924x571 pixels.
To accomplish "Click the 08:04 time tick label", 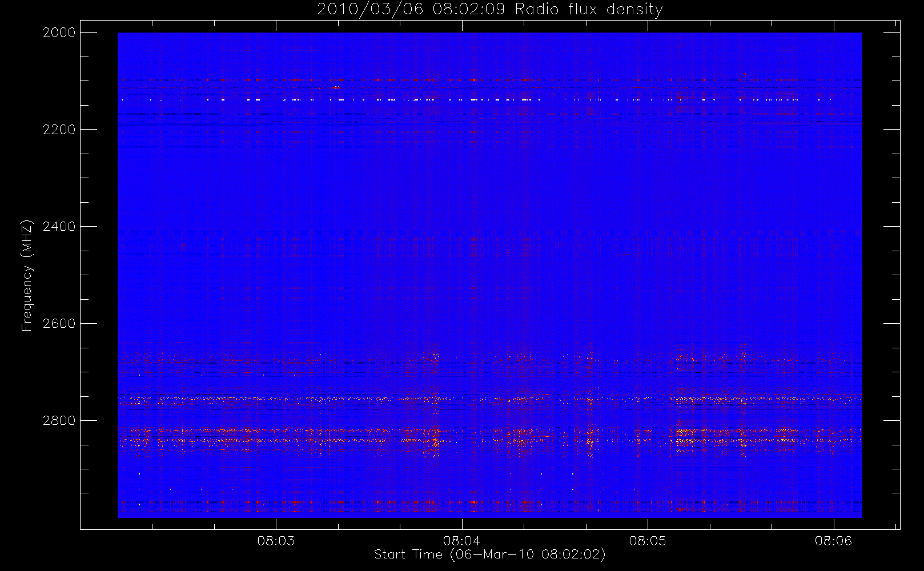I will (462, 541).
